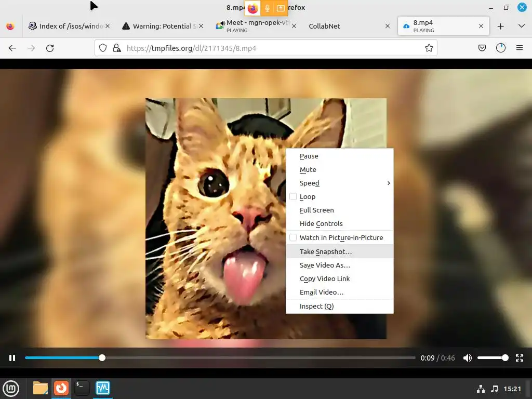Choose Pause in the context menu

pos(340,156)
